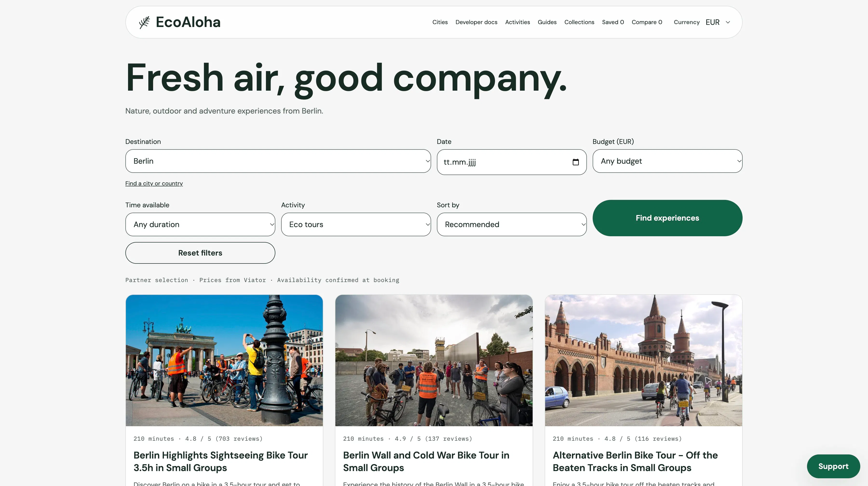Click the Find experiences button

667,218
